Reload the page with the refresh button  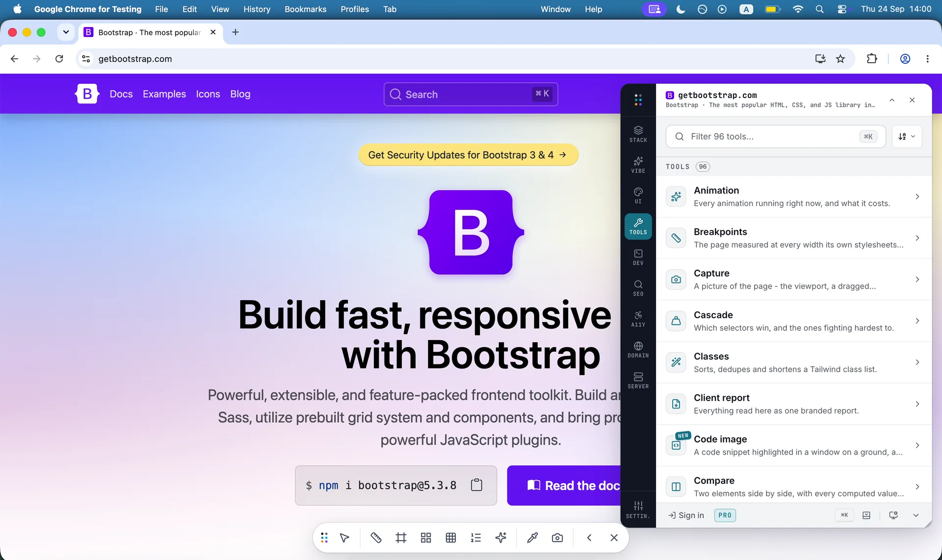(59, 59)
